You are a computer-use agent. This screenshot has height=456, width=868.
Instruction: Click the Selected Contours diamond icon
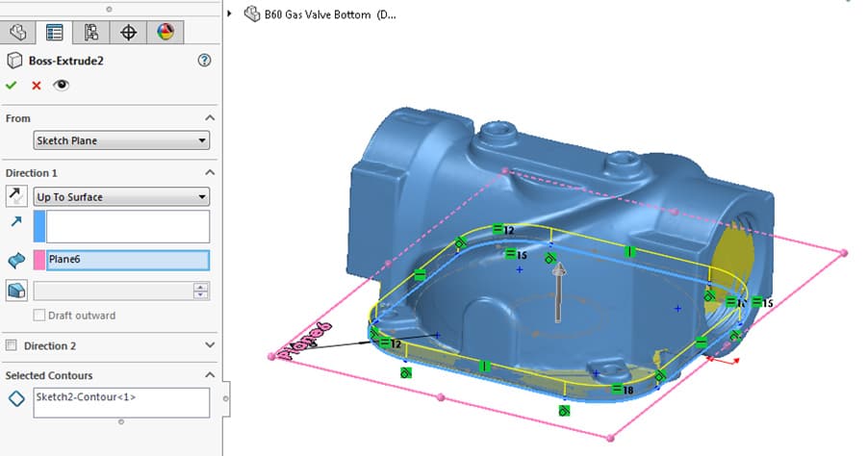pos(16,398)
